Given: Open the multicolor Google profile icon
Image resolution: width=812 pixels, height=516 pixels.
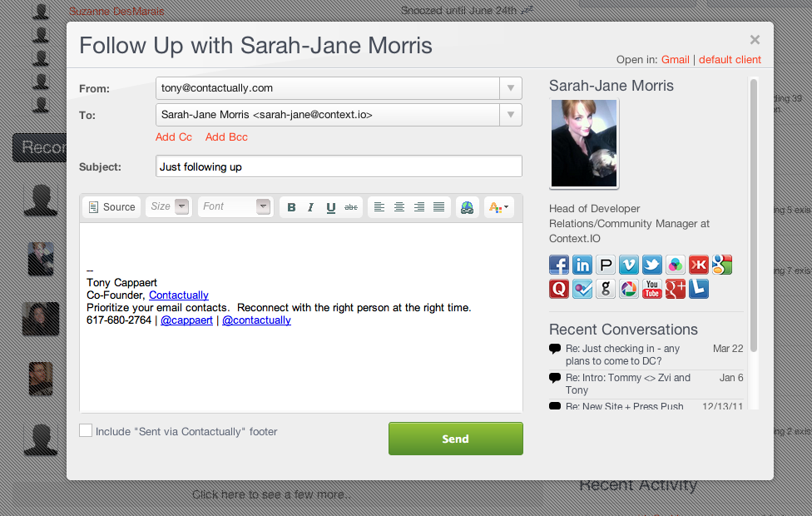Looking at the screenshot, I should (722, 265).
